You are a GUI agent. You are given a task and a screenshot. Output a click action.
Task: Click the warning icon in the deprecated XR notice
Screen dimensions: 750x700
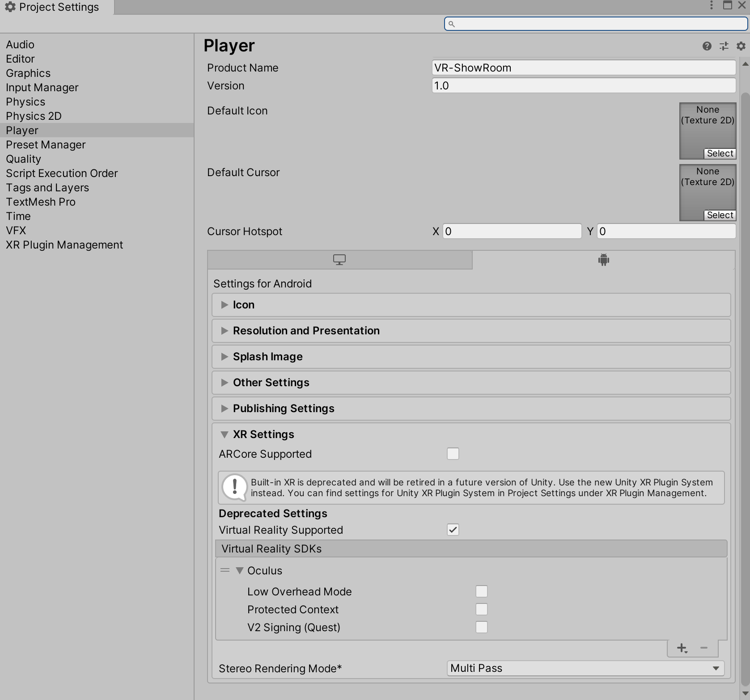coord(235,487)
